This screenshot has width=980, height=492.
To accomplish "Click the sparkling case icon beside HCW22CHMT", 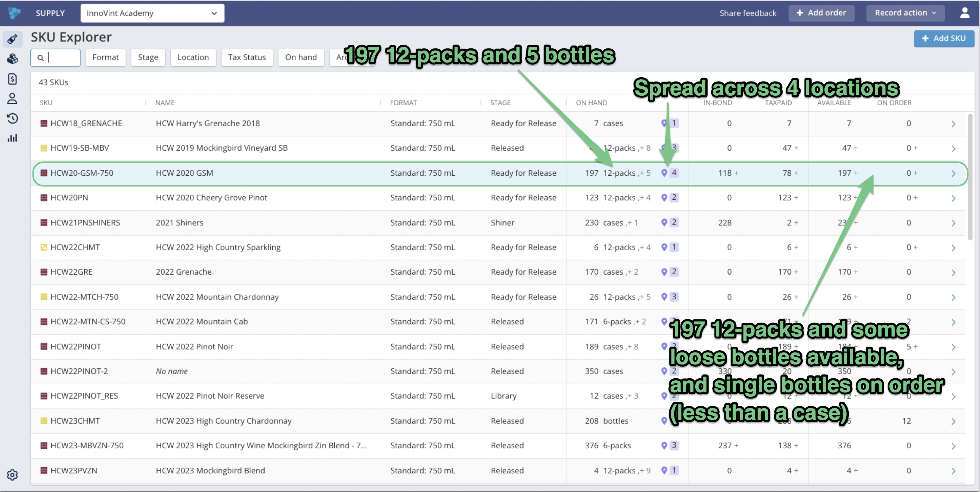I will tap(44, 247).
